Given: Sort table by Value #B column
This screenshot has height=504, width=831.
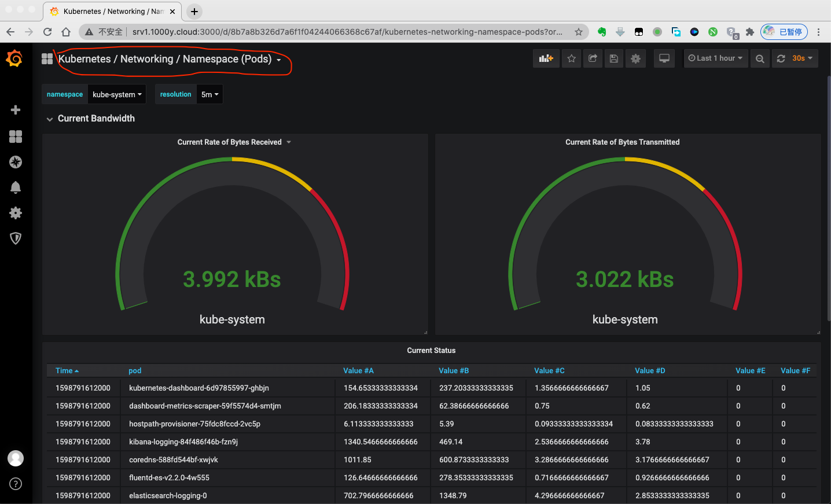Looking at the screenshot, I should [x=454, y=371].
